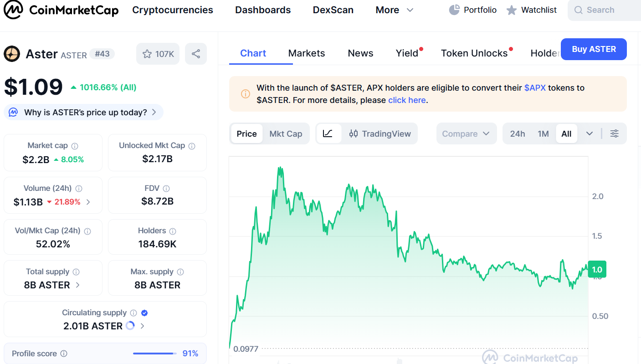Open the Token Unlocks tab
The width and height of the screenshot is (641, 364).
[474, 53]
